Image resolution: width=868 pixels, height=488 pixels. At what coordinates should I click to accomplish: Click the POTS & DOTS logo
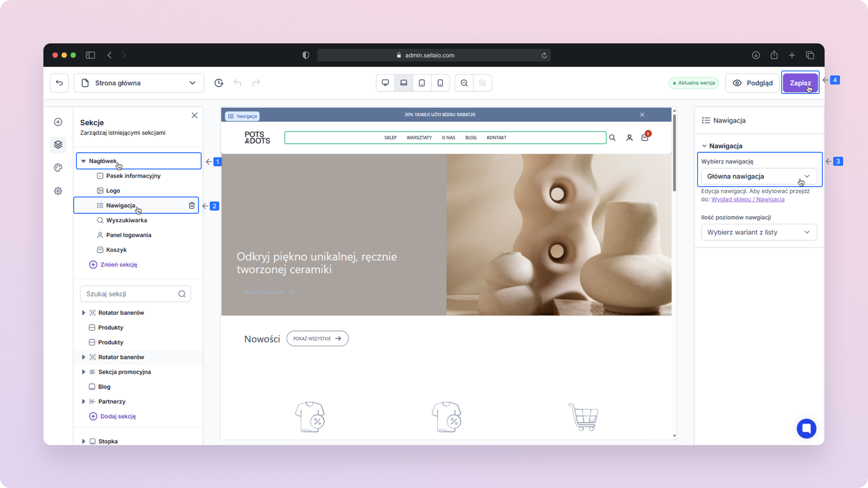click(257, 138)
